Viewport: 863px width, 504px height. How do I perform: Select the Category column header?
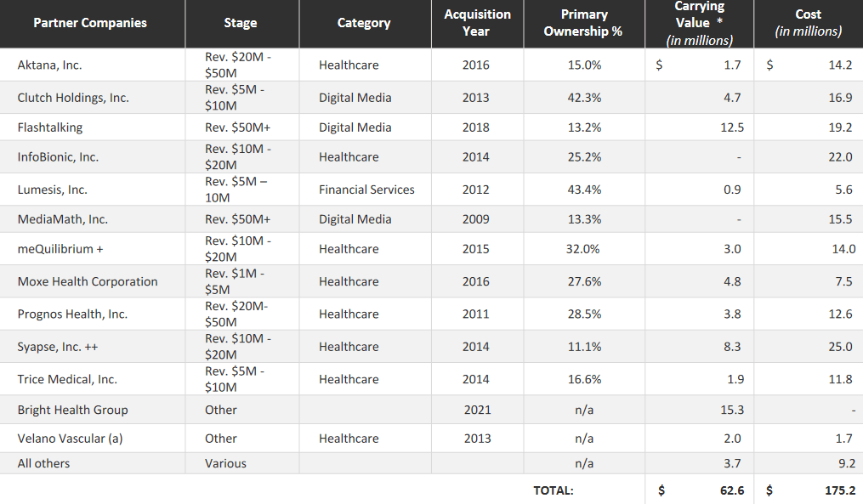coord(364,23)
